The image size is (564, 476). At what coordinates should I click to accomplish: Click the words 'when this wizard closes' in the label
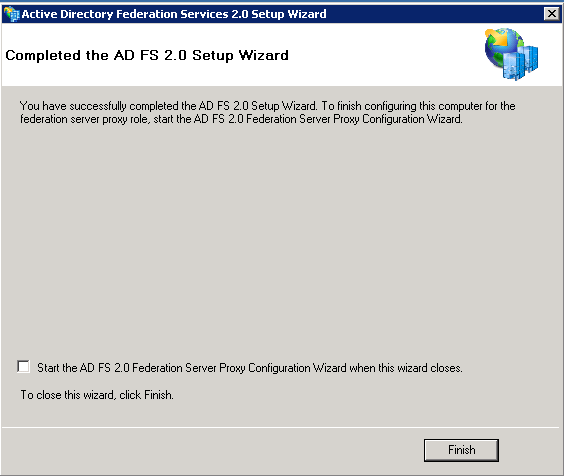pos(406,368)
